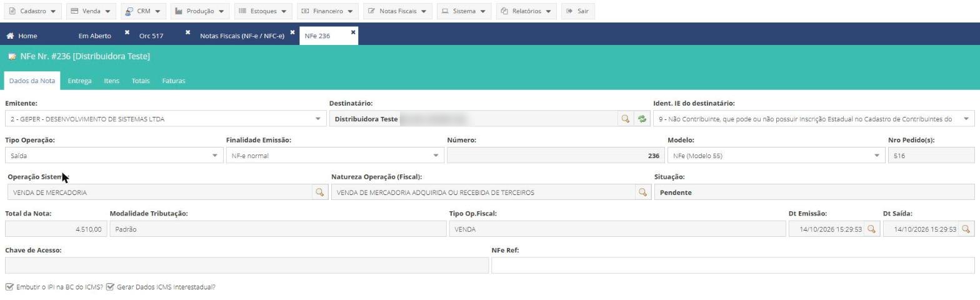Click the Total da Nota field

click(56, 229)
